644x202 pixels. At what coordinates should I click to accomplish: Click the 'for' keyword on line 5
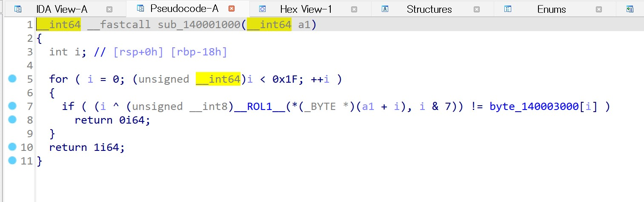(x=59, y=79)
